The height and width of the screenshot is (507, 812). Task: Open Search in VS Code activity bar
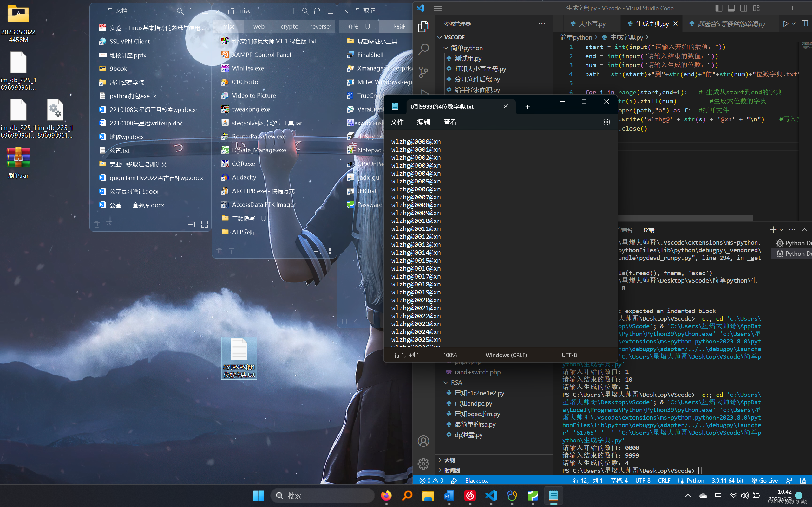click(423, 49)
